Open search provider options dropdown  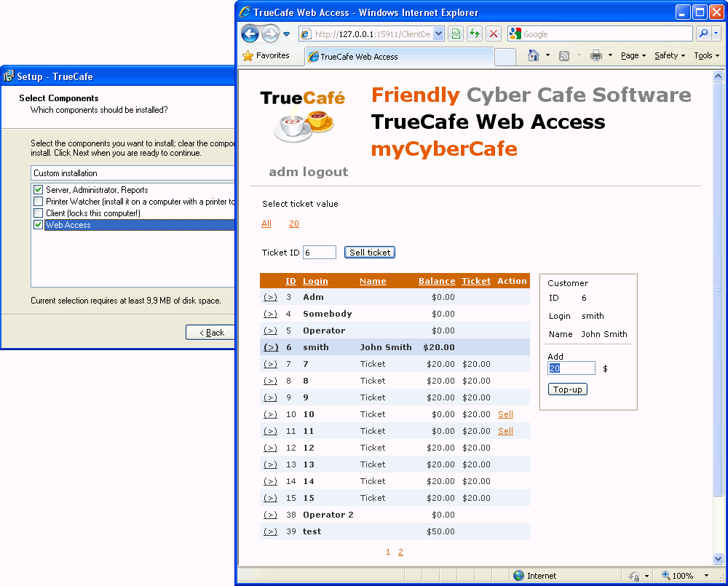tap(716, 33)
